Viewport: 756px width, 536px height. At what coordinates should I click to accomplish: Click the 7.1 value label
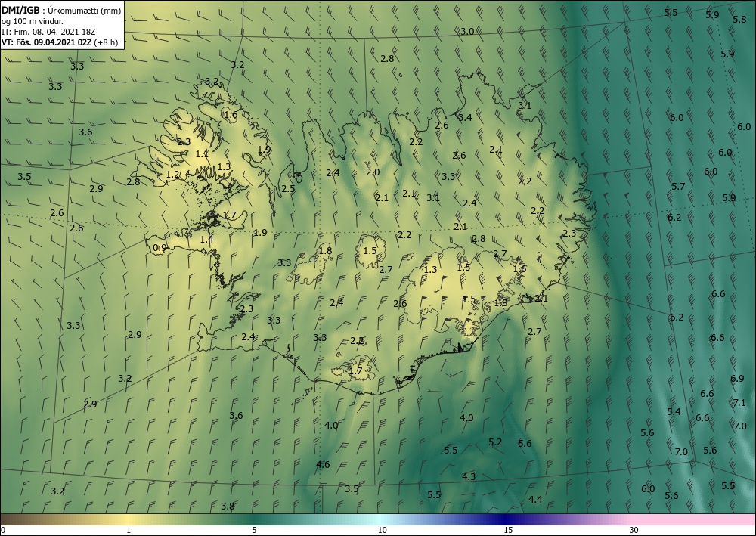(x=739, y=402)
